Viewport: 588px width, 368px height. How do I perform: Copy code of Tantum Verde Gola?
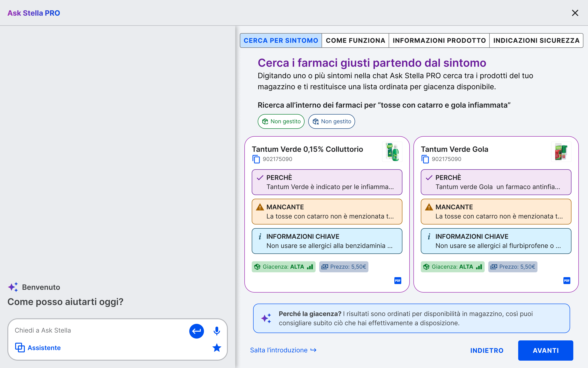click(425, 159)
